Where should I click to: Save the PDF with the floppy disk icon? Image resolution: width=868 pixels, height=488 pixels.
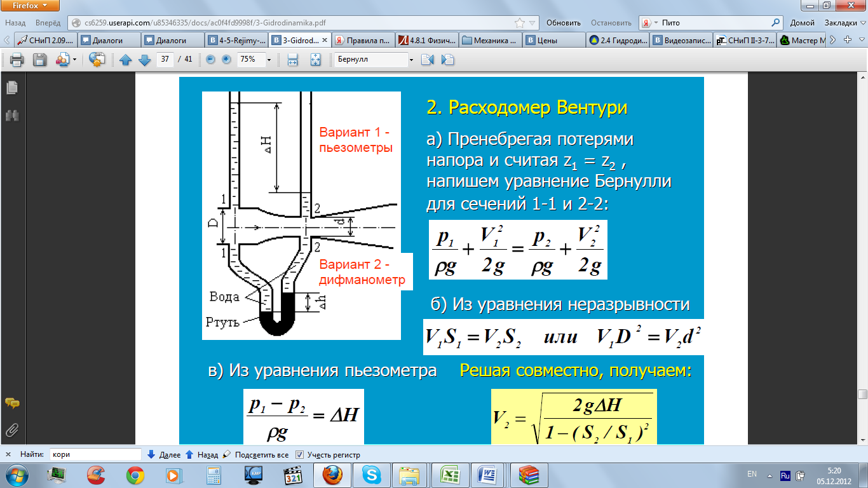point(39,60)
